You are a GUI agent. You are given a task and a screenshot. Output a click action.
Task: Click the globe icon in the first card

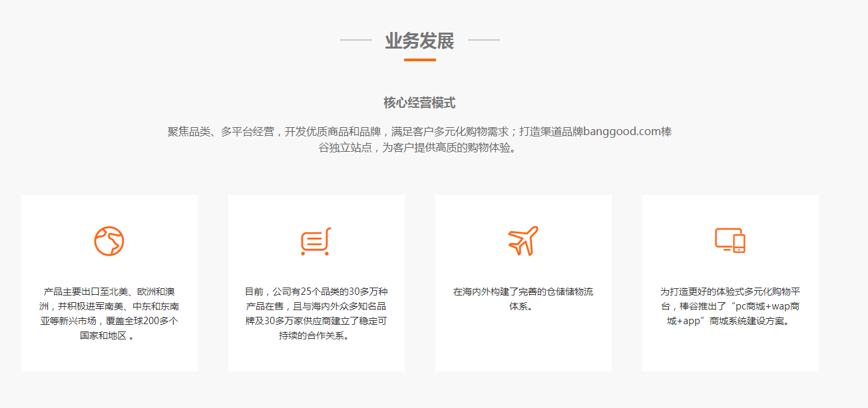[109, 241]
